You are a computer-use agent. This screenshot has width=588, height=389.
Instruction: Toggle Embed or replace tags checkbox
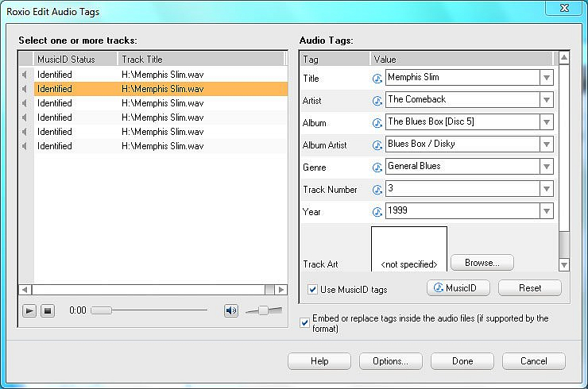(x=305, y=323)
